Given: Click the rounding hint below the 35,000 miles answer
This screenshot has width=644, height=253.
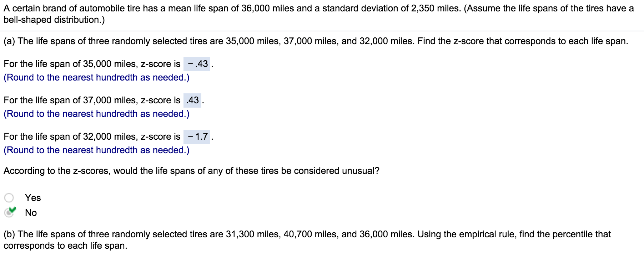Looking at the screenshot, I should click(x=96, y=78).
